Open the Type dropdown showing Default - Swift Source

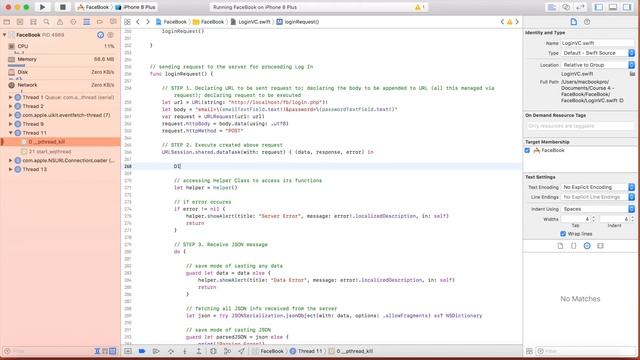tap(598, 53)
